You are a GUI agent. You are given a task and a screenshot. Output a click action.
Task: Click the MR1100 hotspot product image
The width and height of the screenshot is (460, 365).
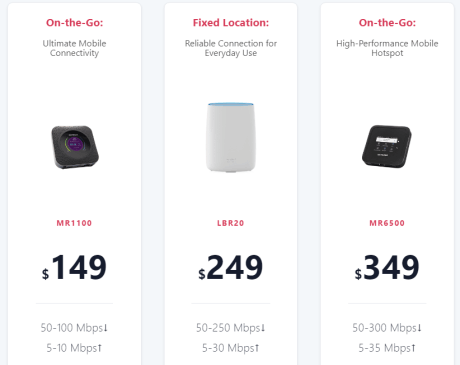point(75,147)
